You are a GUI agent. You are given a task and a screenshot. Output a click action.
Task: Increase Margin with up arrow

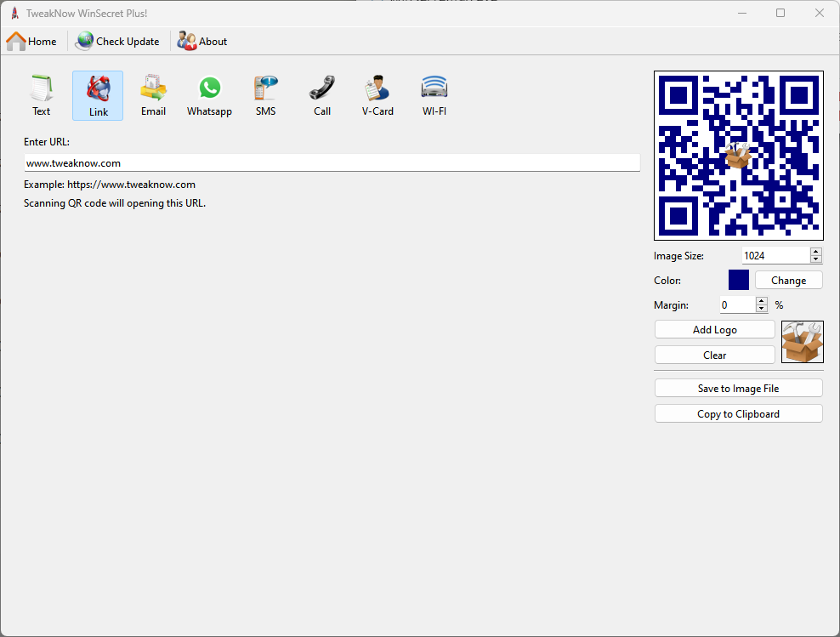tap(761, 301)
